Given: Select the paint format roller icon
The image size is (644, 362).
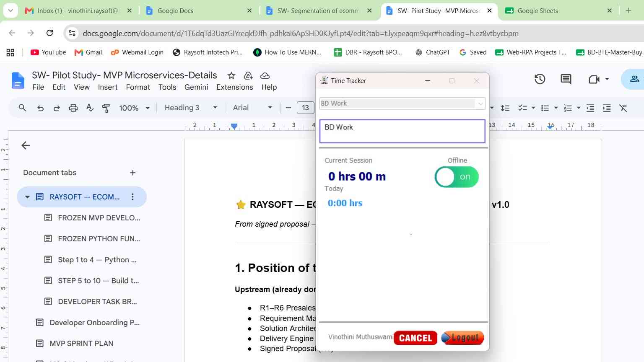Looking at the screenshot, I should click(x=106, y=108).
